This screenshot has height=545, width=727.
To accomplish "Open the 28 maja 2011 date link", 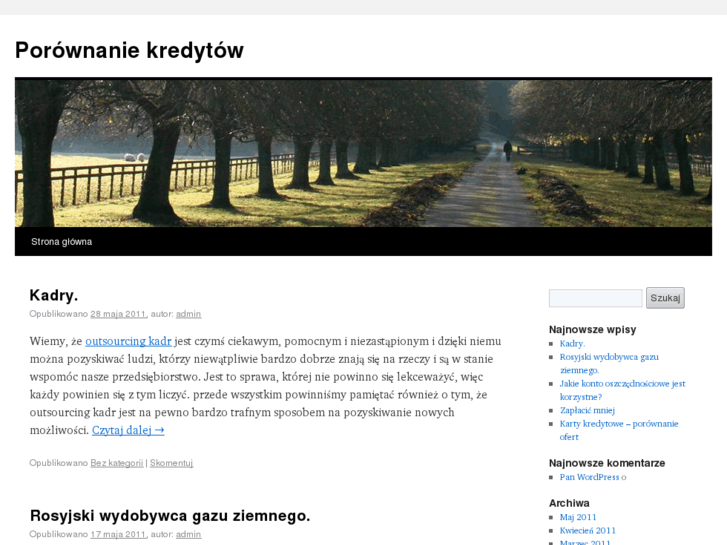I will (x=118, y=314).
